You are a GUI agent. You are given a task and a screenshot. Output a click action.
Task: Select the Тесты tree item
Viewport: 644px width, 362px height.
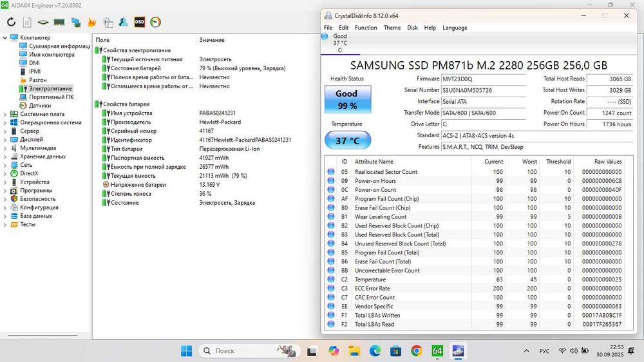[28, 224]
